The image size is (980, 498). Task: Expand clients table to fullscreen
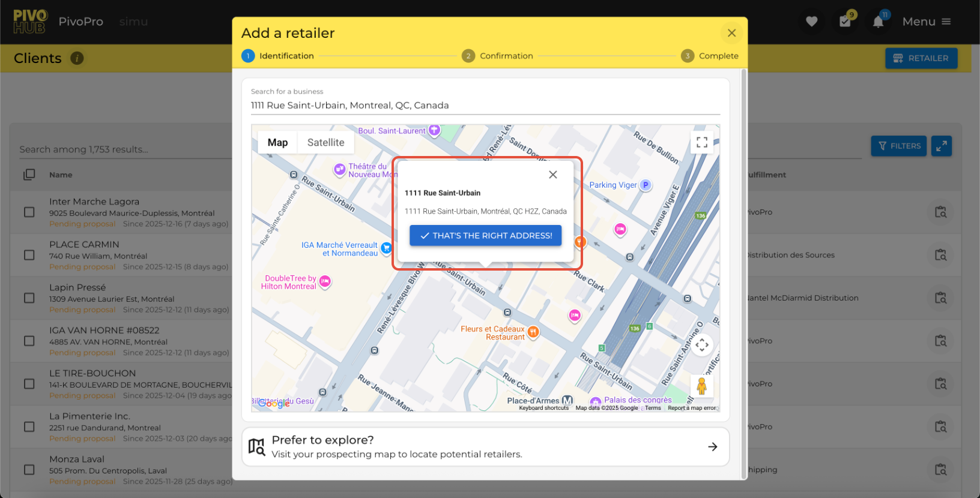coord(942,146)
